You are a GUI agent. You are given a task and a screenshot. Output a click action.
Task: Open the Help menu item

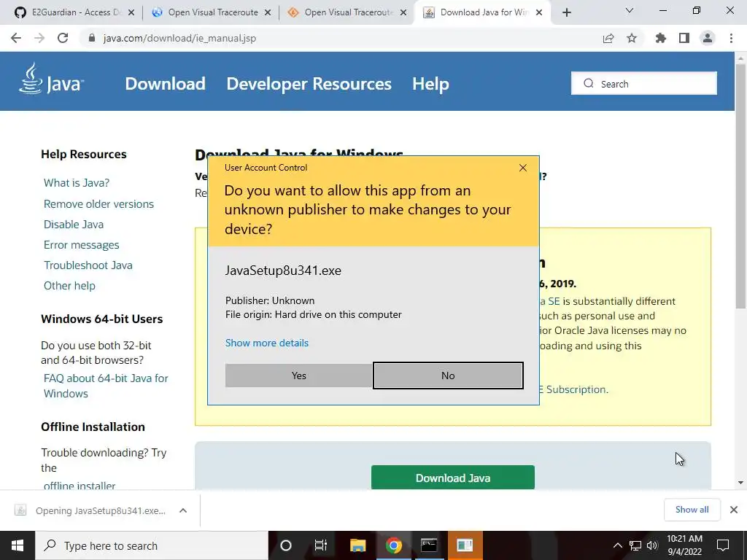pyautogui.click(x=430, y=84)
